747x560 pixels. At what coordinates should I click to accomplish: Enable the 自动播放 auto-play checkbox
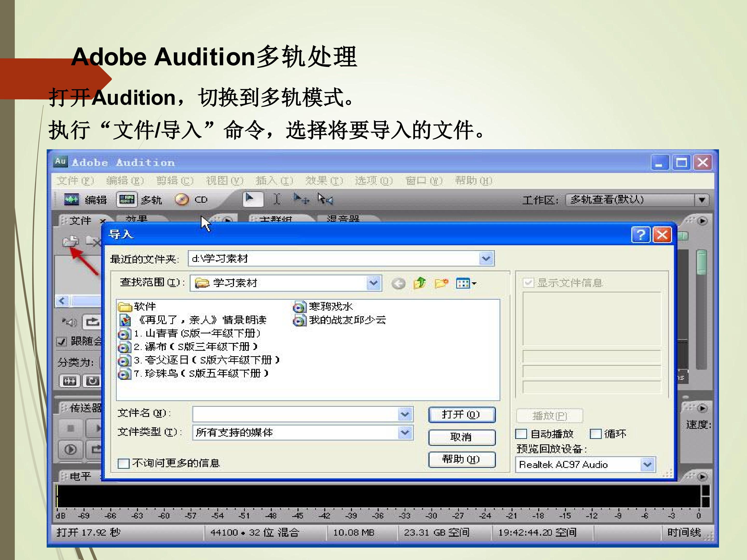[521, 434]
